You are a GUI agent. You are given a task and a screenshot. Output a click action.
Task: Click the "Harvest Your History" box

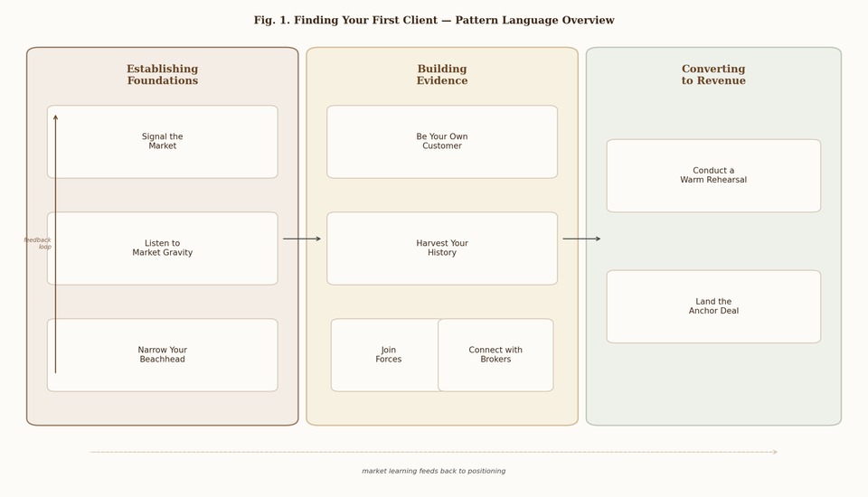(442, 248)
